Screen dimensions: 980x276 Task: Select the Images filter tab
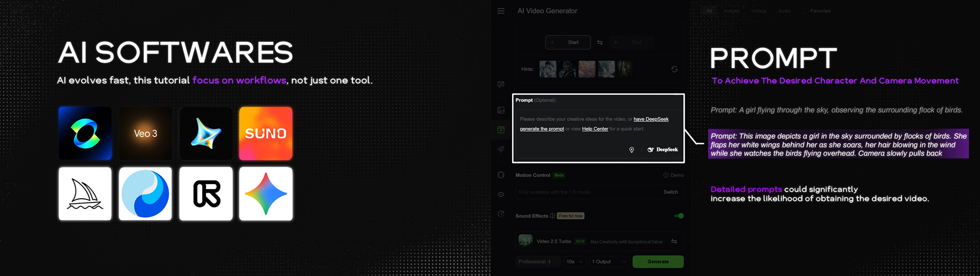pyautogui.click(x=731, y=11)
